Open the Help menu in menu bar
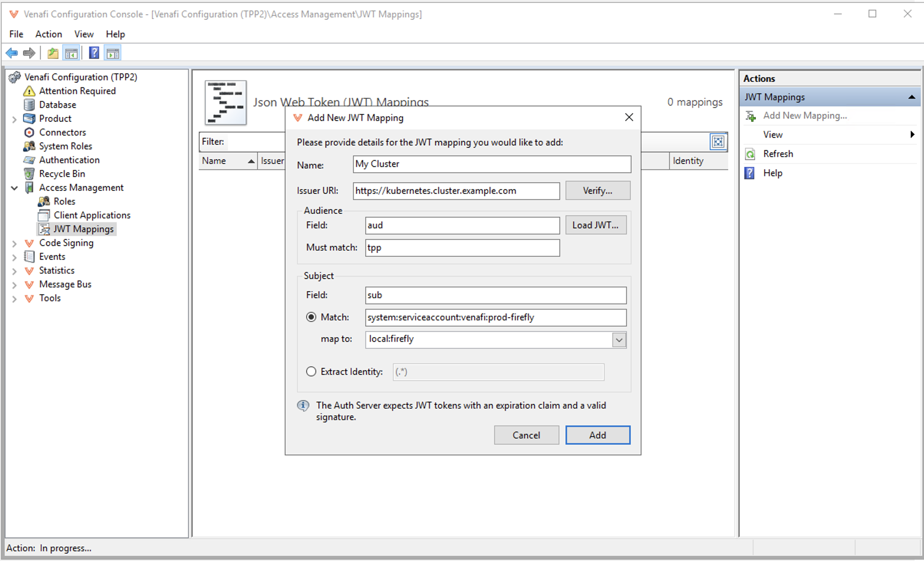The width and height of the screenshot is (924, 561). coord(115,34)
